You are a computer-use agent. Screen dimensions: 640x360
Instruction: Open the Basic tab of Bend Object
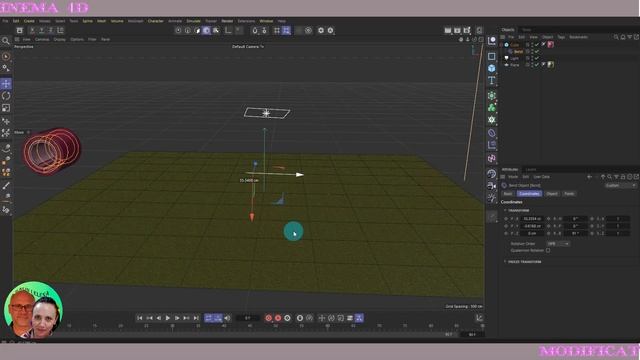(508, 194)
